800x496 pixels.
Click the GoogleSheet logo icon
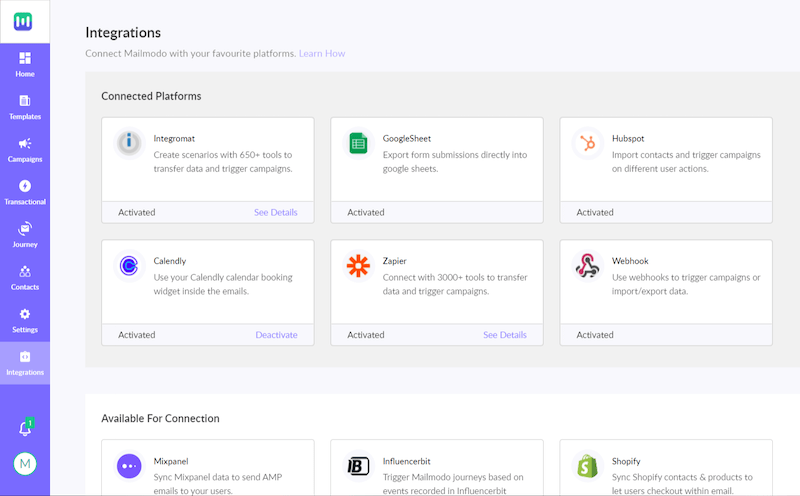(357, 144)
